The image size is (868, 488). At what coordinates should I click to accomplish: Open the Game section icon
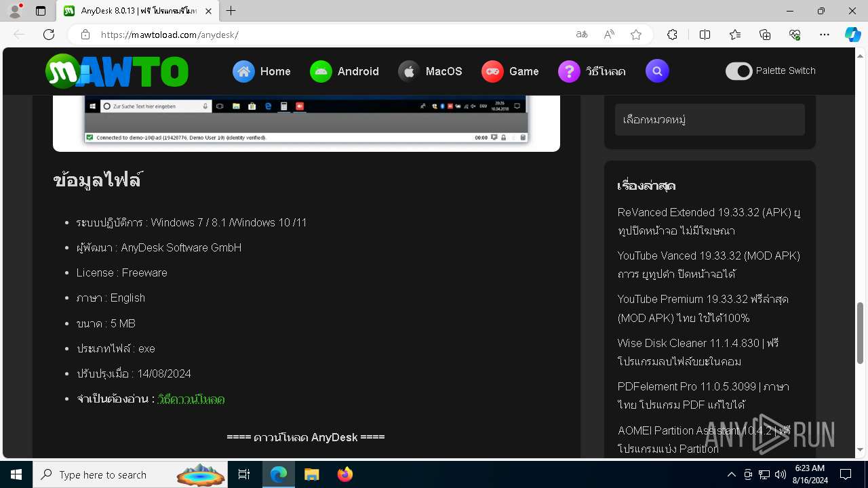coord(492,71)
